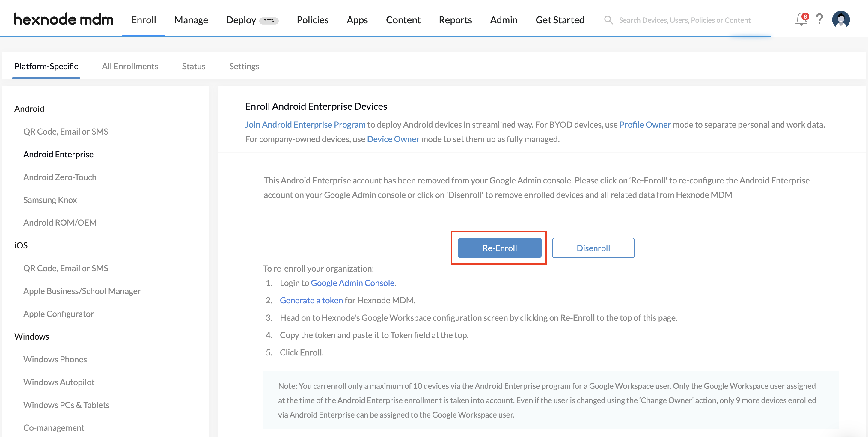Select Windows PCs & Tablets
Screen dimensions: 868x437
[x=66, y=405]
